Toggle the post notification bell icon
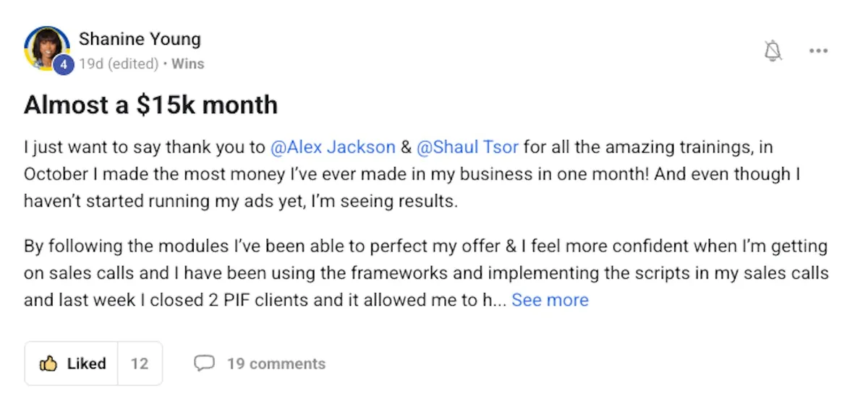Screen dimensions: 868x404 point(773,51)
